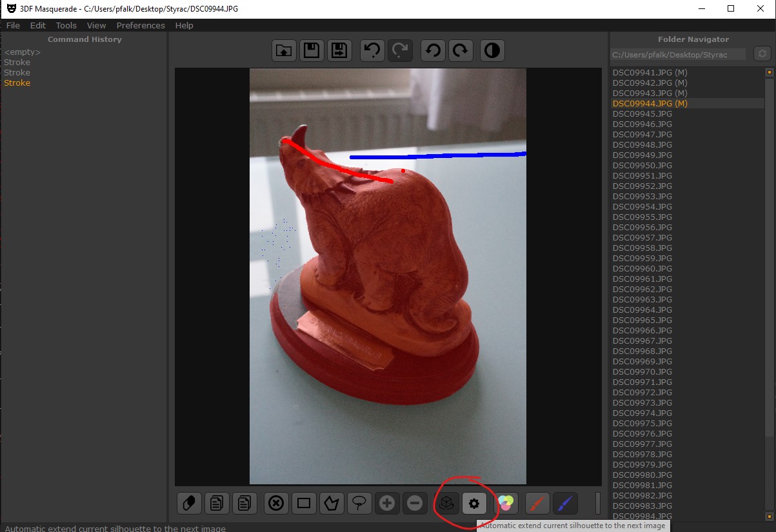Choose the polygon selection tool
The image size is (776, 532).
pyautogui.click(x=332, y=504)
